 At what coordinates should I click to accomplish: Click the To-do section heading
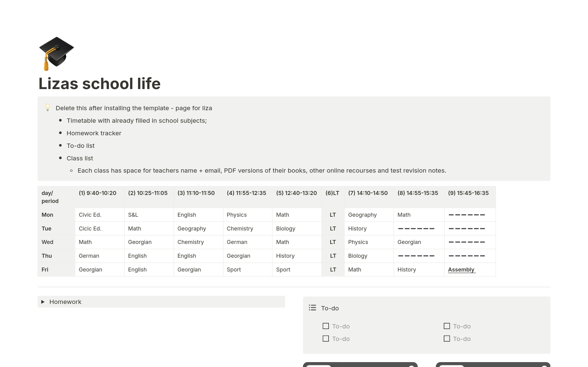coord(330,308)
